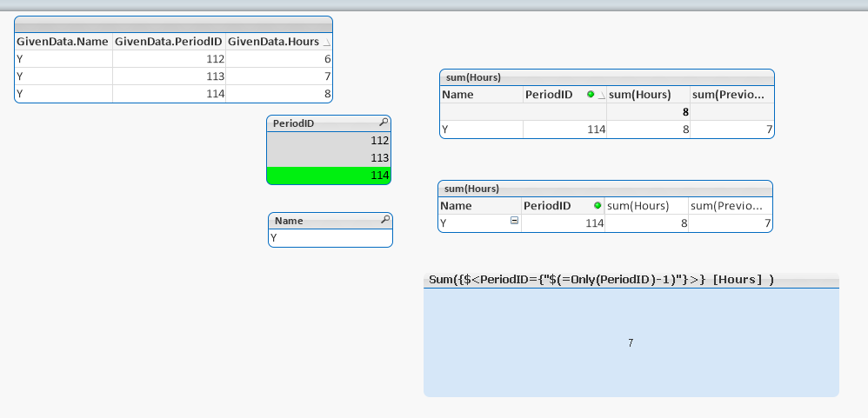This screenshot has height=418, width=868.
Task: Click lower pivot sum(Previo... column header
Action: coord(731,206)
